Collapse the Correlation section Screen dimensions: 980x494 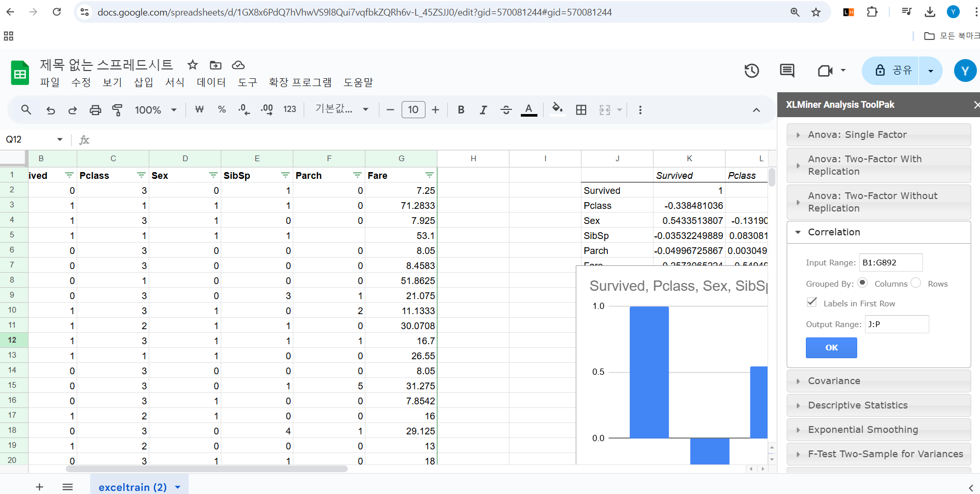tap(878, 232)
